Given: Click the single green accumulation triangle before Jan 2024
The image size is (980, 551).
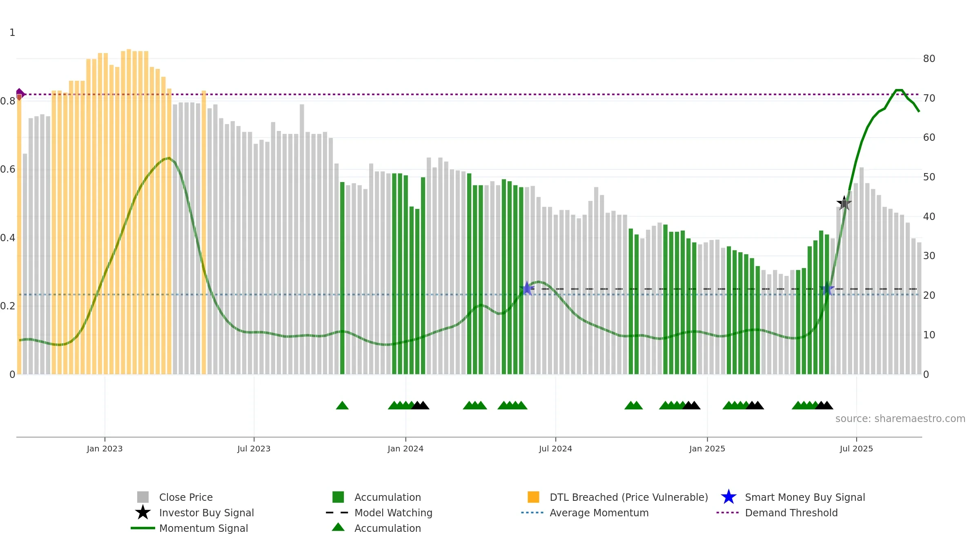Looking at the screenshot, I should point(342,405).
